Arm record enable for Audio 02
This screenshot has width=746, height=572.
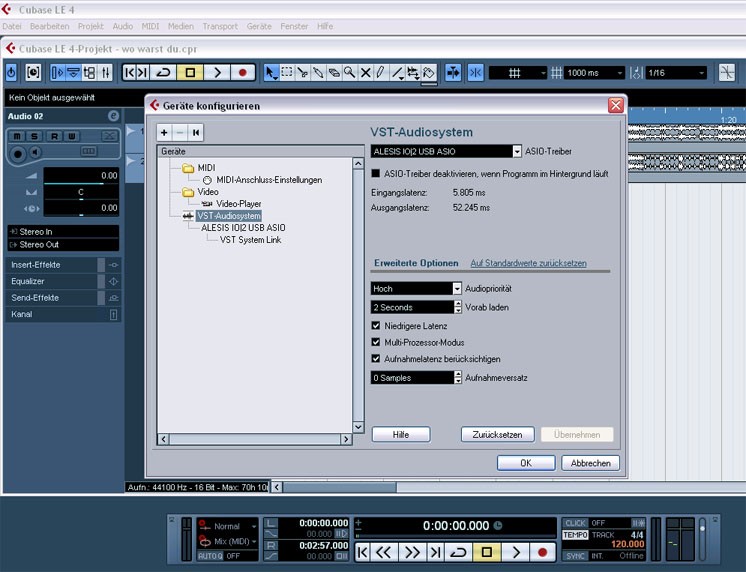(x=18, y=154)
